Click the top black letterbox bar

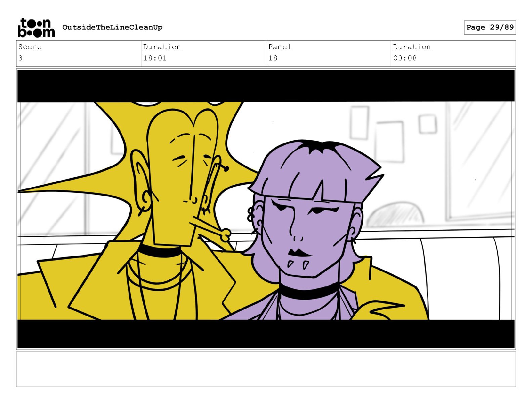click(x=266, y=86)
